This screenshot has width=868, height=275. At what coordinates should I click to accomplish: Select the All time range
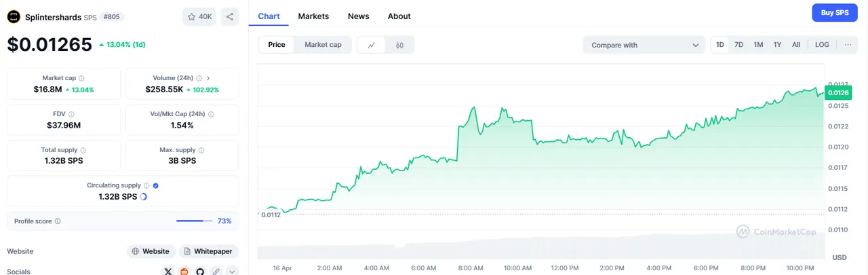(x=796, y=45)
